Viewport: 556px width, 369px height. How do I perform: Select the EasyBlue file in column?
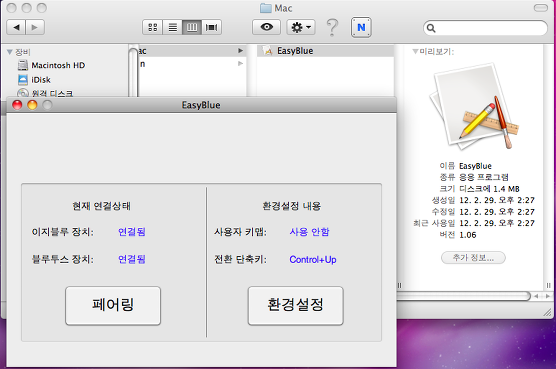pos(325,51)
